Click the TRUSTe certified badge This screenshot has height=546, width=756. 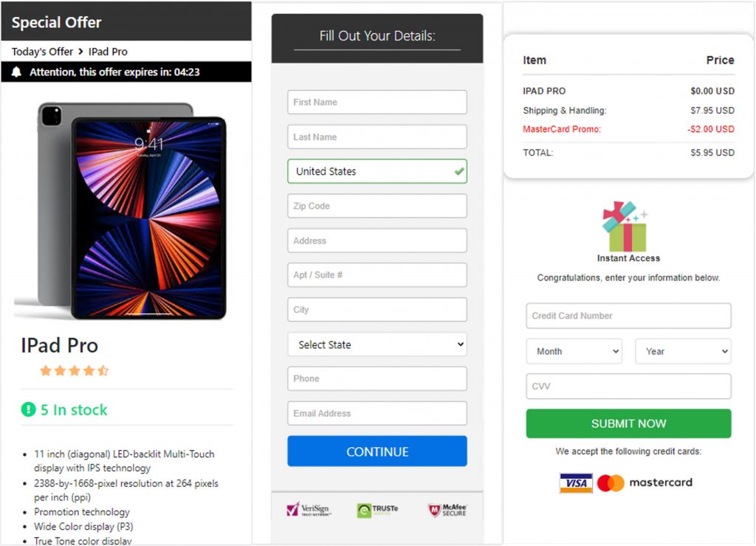tap(377, 511)
